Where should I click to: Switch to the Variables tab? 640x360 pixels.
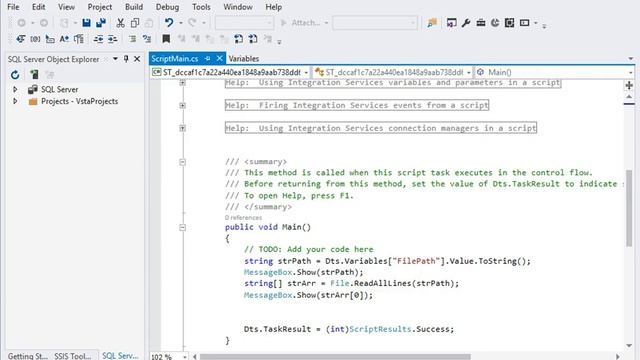click(x=244, y=59)
